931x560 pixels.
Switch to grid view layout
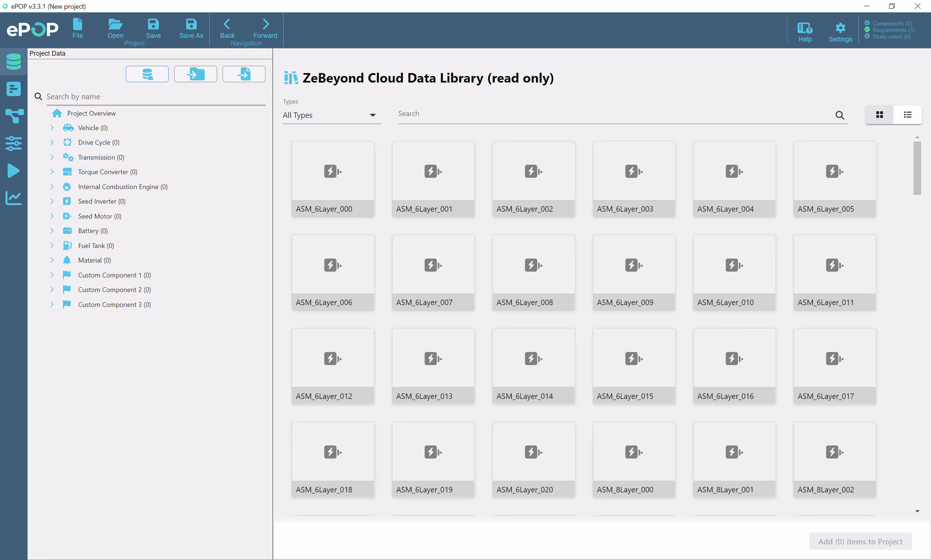tap(879, 115)
